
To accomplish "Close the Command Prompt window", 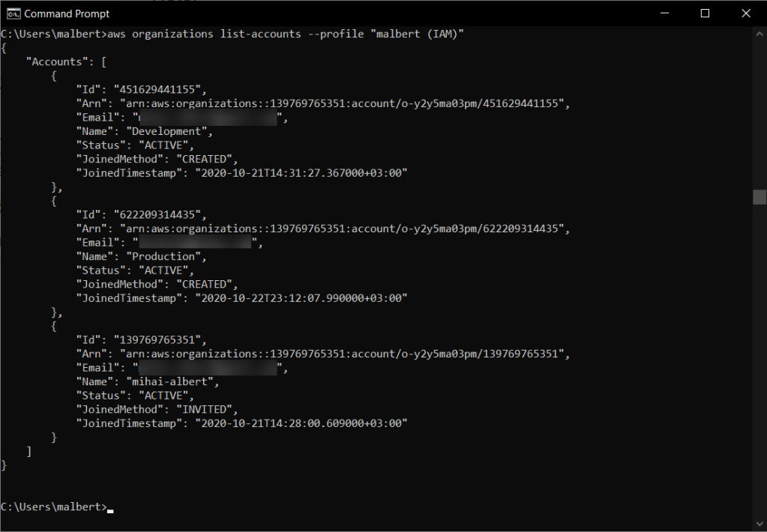I will [x=745, y=13].
